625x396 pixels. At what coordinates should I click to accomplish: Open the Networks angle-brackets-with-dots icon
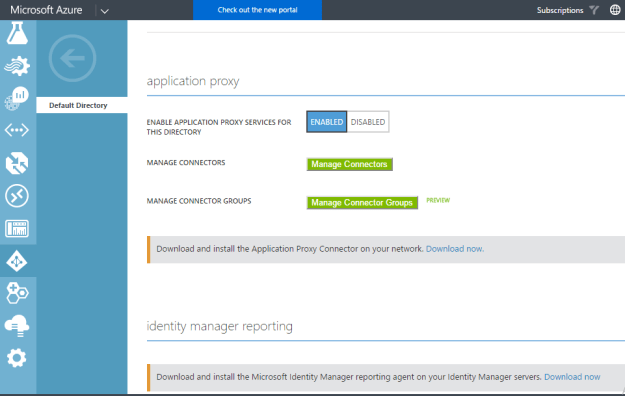click(x=17, y=130)
